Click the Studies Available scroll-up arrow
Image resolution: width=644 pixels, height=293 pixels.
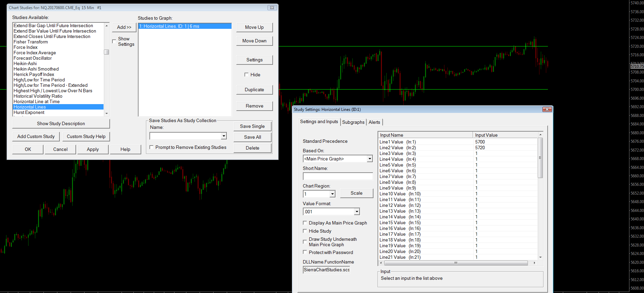(107, 26)
